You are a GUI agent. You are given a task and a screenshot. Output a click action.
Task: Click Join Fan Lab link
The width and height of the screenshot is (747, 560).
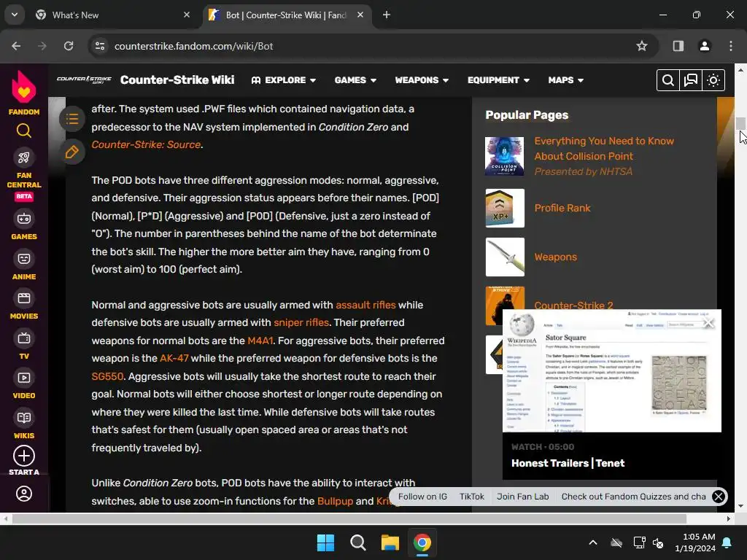tap(522, 496)
